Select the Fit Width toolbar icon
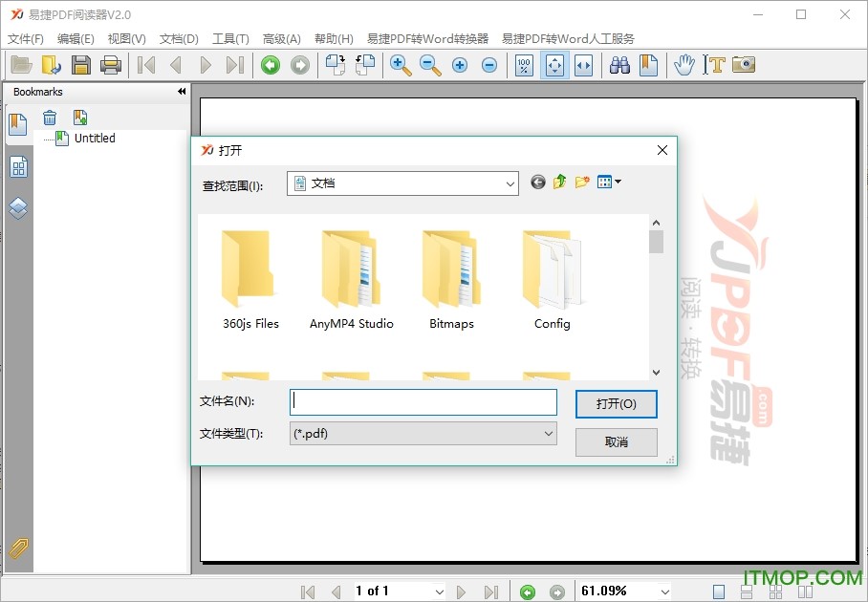This screenshot has height=602, width=868. 583,65
